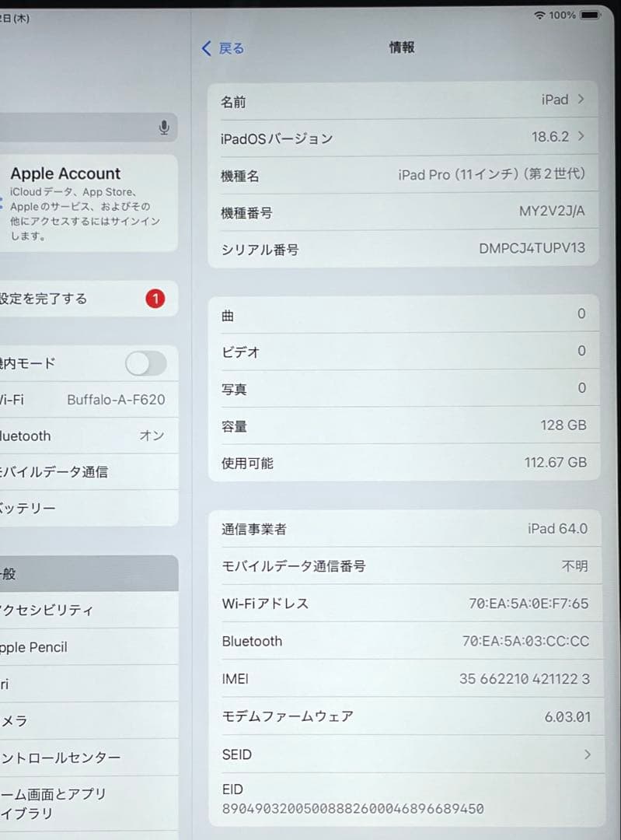Tap the battery icon in status bar
621x840 pixels.
click(x=591, y=15)
